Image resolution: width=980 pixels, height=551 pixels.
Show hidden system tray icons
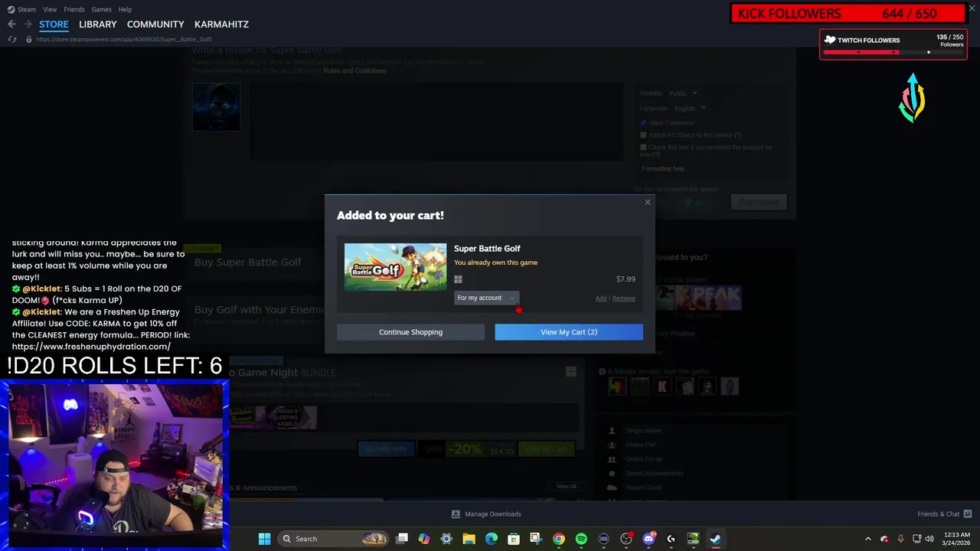(867, 539)
